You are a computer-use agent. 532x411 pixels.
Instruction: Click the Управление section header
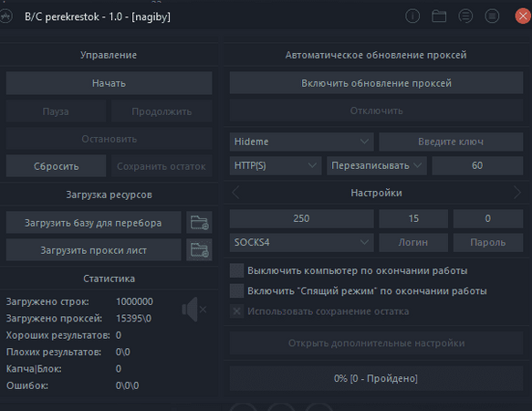(x=109, y=55)
